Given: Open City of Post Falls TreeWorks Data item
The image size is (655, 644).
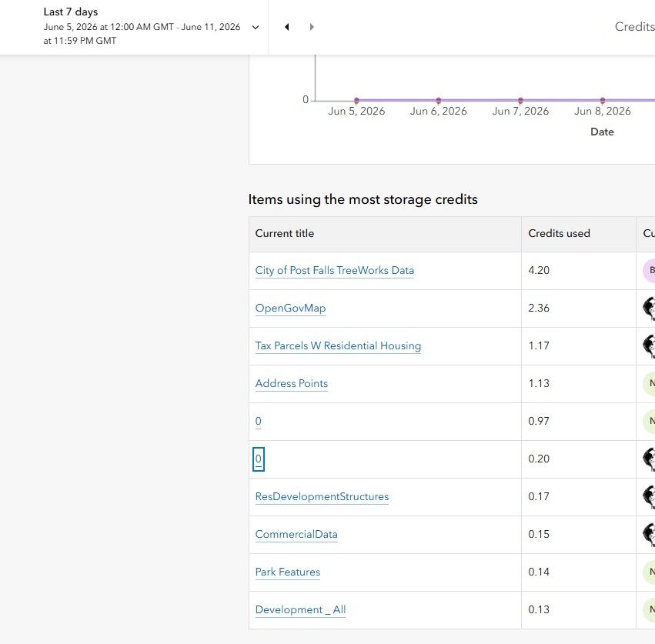Looking at the screenshot, I should (x=334, y=270).
